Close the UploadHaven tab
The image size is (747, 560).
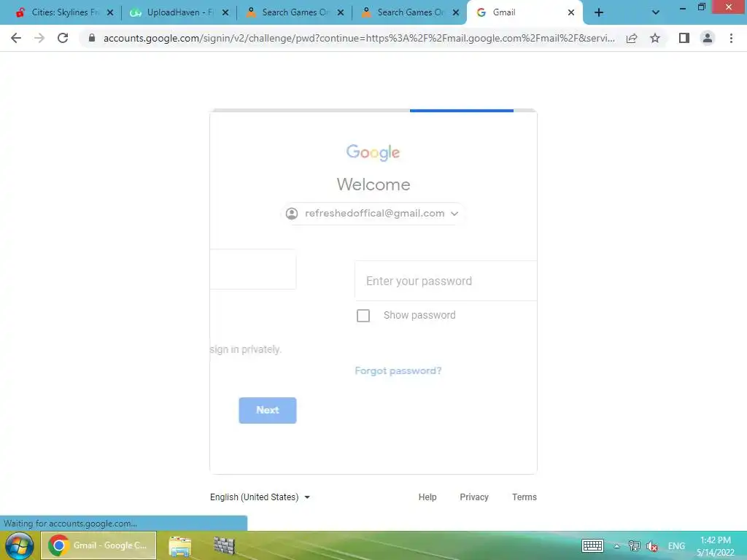[225, 13]
